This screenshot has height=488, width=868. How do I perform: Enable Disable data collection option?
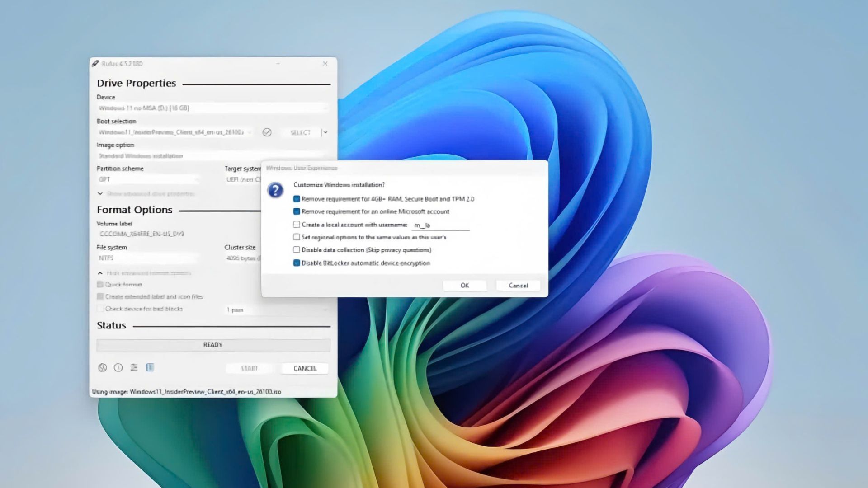pyautogui.click(x=297, y=249)
